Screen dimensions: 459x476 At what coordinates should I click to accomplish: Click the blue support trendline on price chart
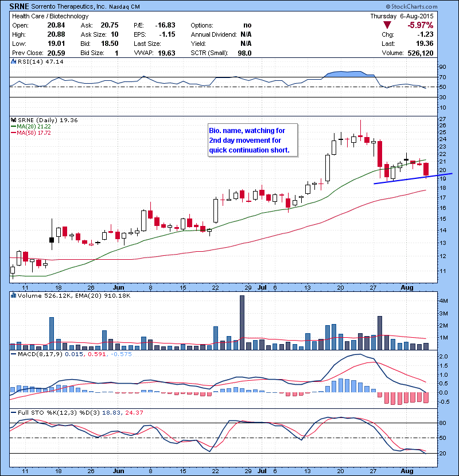click(x=413, y=178)
